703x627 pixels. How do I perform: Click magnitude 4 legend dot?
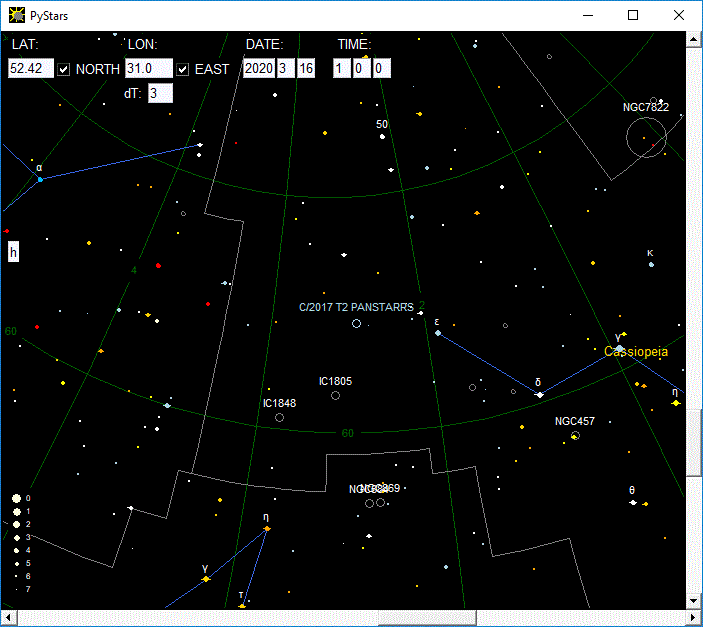pos(17,550)
